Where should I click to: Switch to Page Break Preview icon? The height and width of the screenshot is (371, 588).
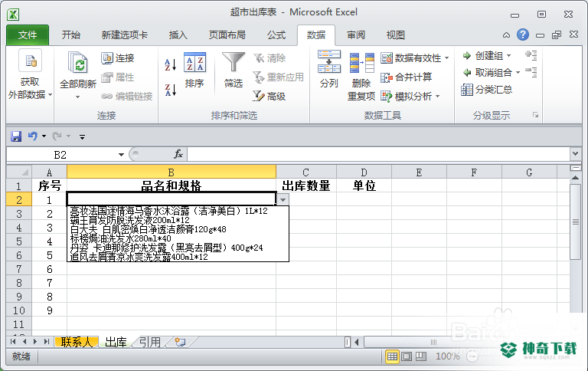[x=421, y=356]
